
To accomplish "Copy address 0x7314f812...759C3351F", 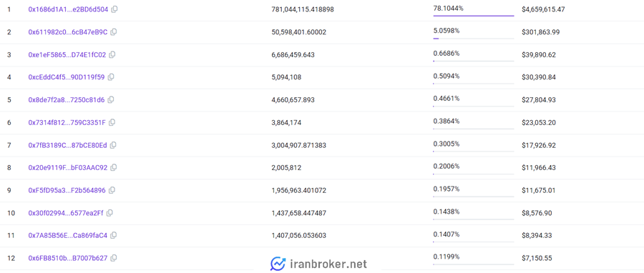I will 112,122.
